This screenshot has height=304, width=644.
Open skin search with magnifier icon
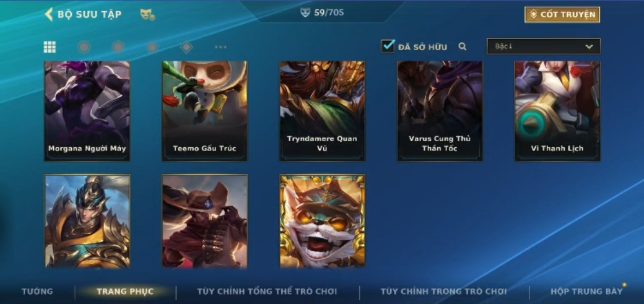463,47
